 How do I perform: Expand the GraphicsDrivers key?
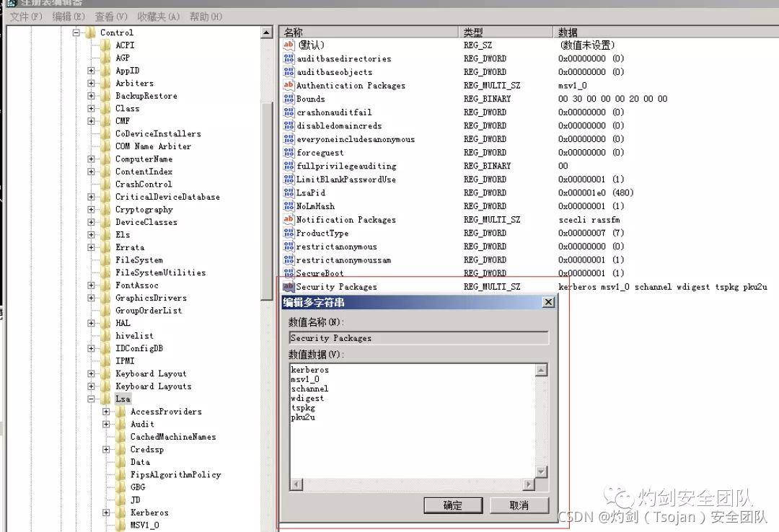pyautogui.click(x=91, y=298)
